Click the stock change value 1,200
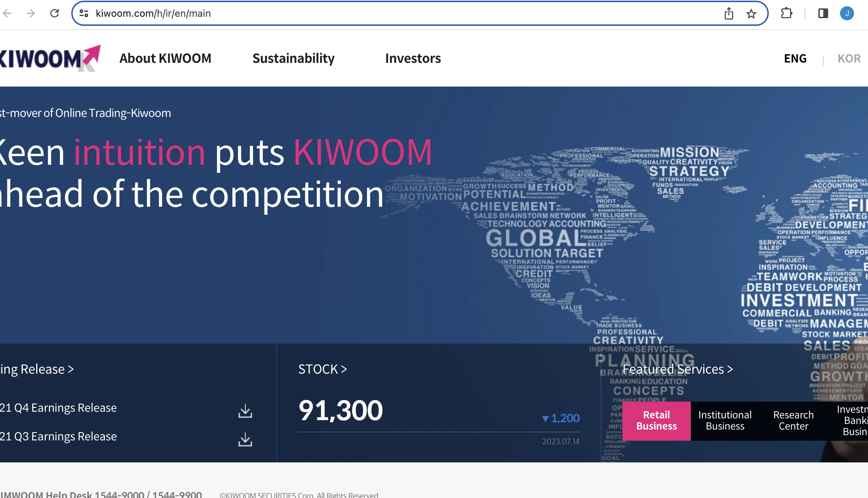 [x=561, y=418]
